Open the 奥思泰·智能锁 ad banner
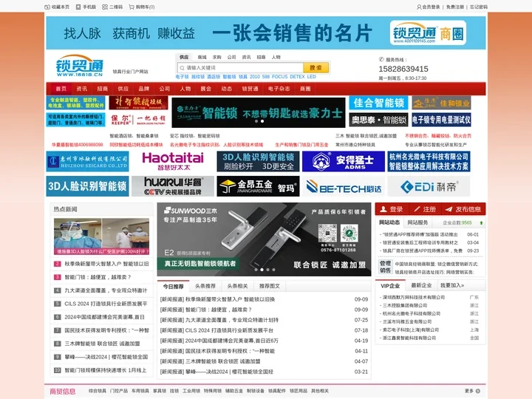Image resolution: width=532 pixels, height=399 pixels. coord(378,120)
